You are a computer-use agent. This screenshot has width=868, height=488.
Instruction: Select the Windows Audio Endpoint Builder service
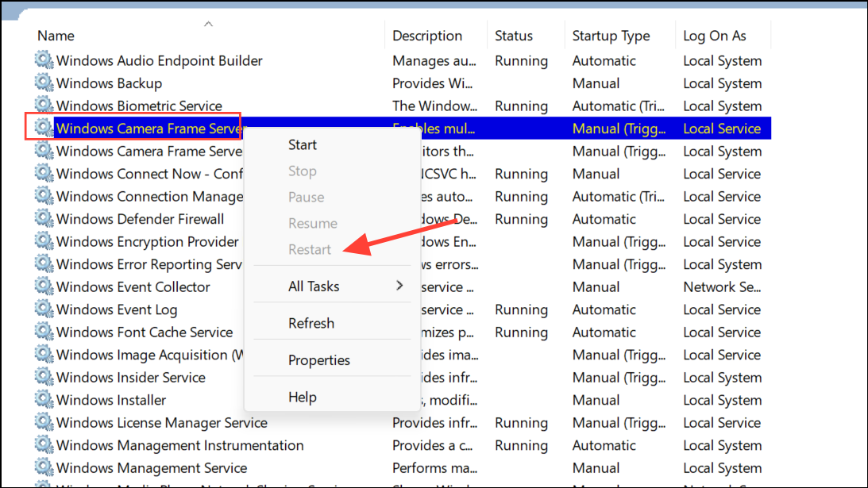(x=159, y=60)
